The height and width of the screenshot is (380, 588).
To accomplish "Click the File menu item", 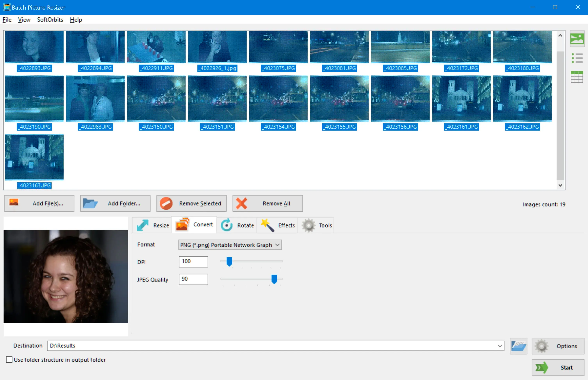I will [6, 19].
